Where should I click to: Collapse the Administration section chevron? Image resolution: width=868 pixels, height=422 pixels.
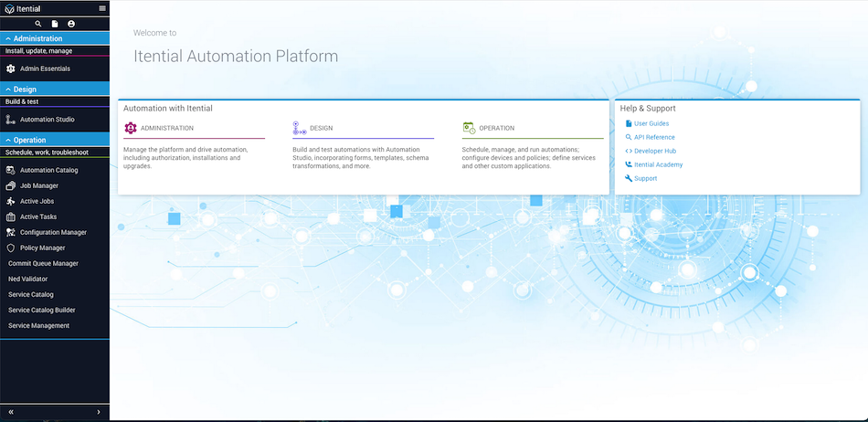pyautogui.click(x=8, y=38)
